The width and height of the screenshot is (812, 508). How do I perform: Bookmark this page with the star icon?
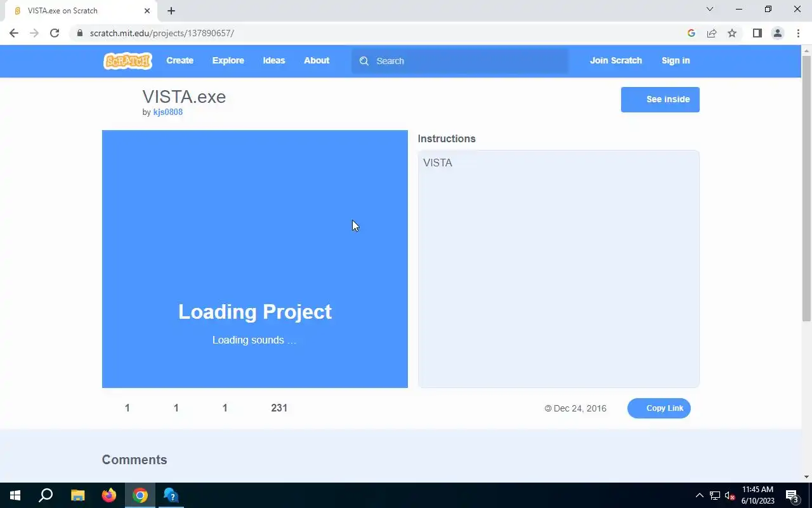(x=732, y=33)
